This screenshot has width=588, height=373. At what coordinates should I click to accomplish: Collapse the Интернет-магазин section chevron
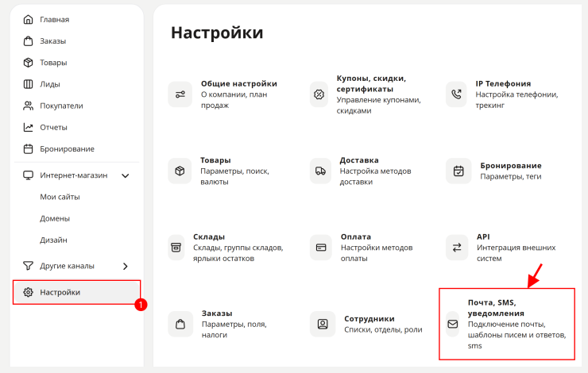pyautogui.click(x=126, y=175)
